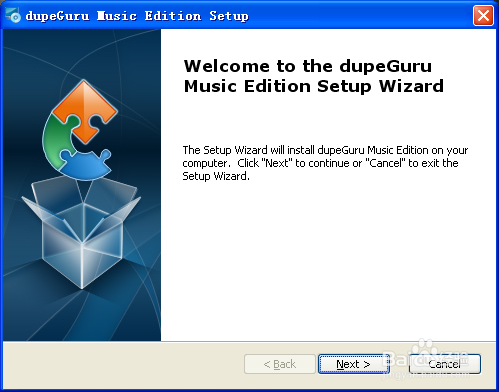
Task: Click the installer icon in title bar
Action: 13,15
